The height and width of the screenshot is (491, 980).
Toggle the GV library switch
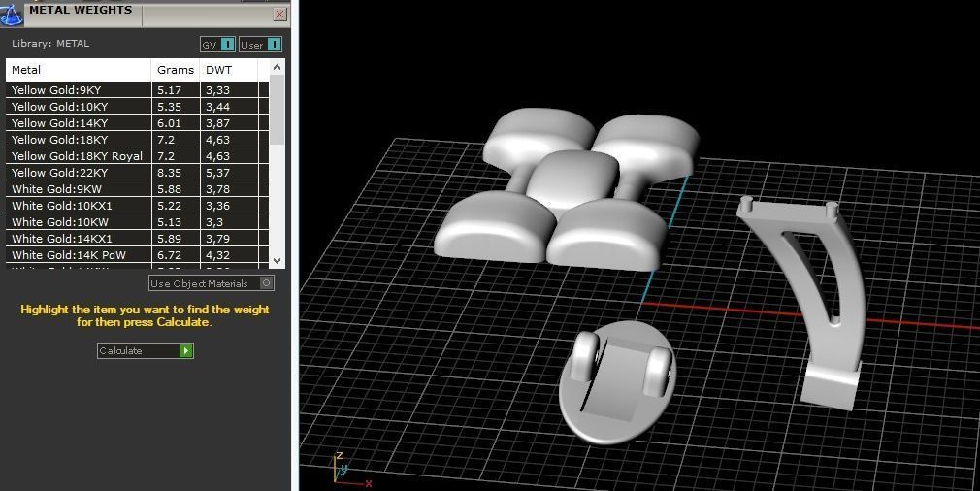coord(217,45)
